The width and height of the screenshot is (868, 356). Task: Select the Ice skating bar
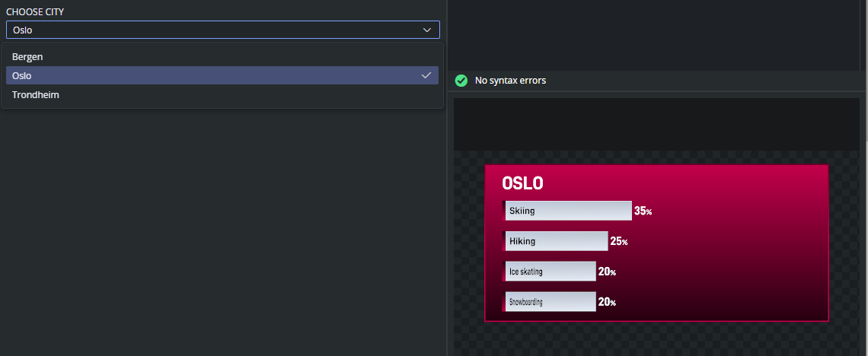(550, 272)
